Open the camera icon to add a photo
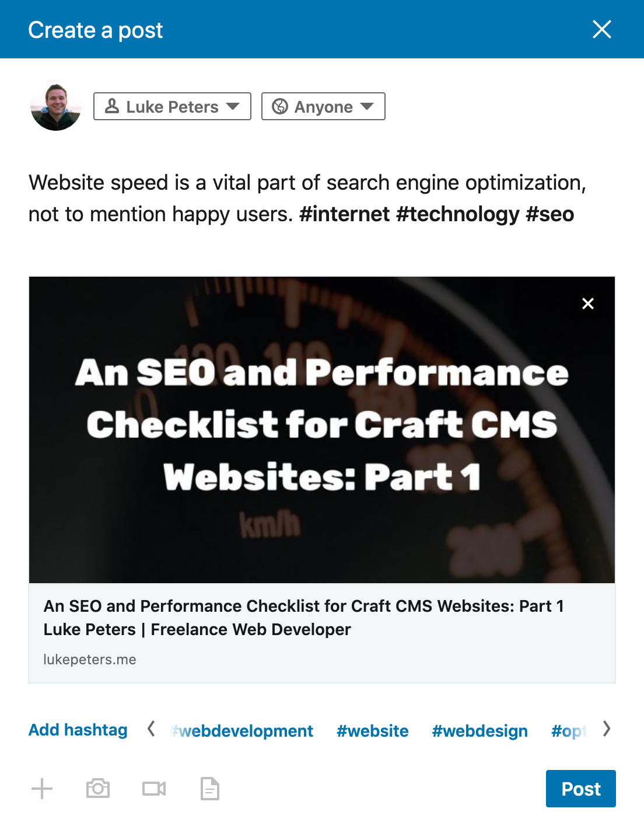Viewport: 644px width, 826px height. (98, 789)
